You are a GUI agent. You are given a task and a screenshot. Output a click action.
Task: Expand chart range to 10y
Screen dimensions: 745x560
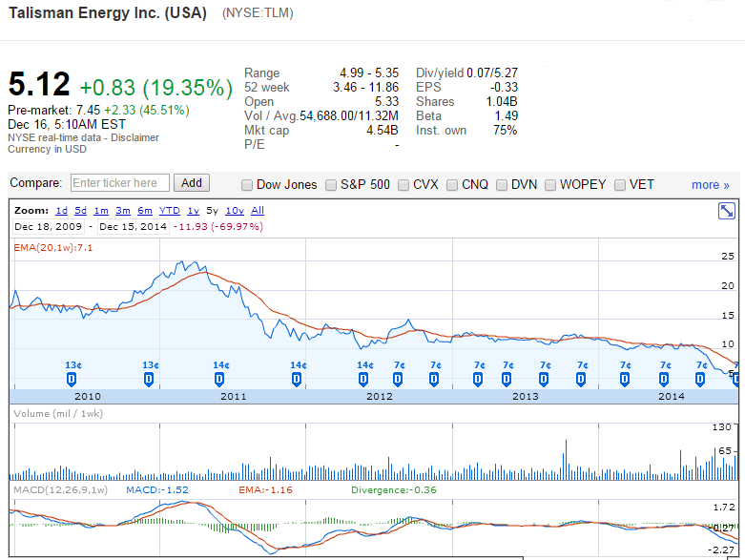coord(235,211)
